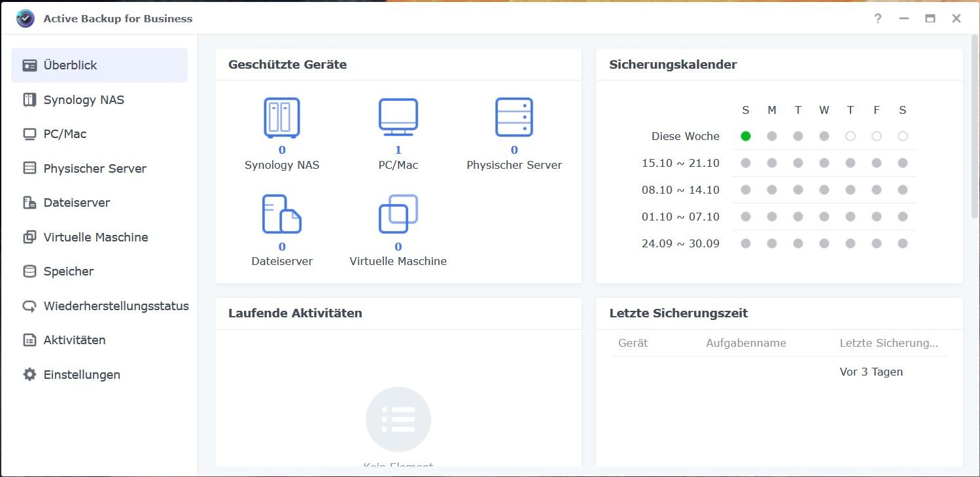Click the Überblick dashboard icon in sidebar
This screenshot has height=477, width=980.
point(29,65)
